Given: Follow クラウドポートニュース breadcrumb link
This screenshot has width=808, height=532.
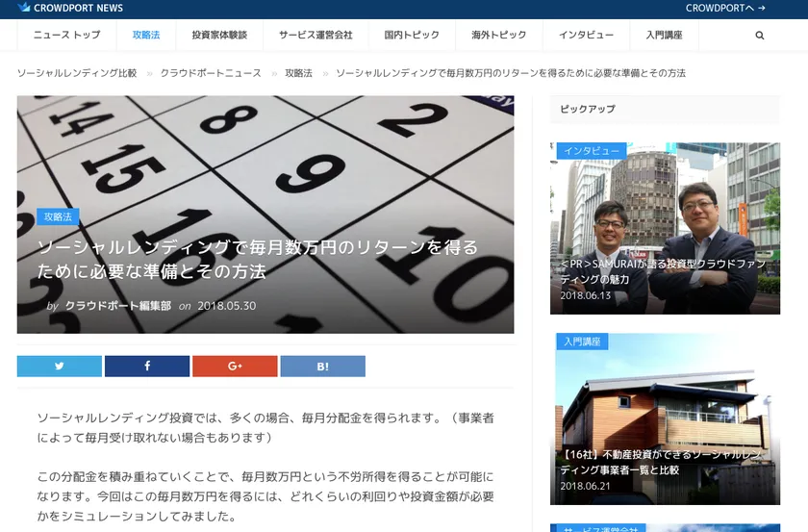Looking at the screenshot, I should click(x=211, y=73).
